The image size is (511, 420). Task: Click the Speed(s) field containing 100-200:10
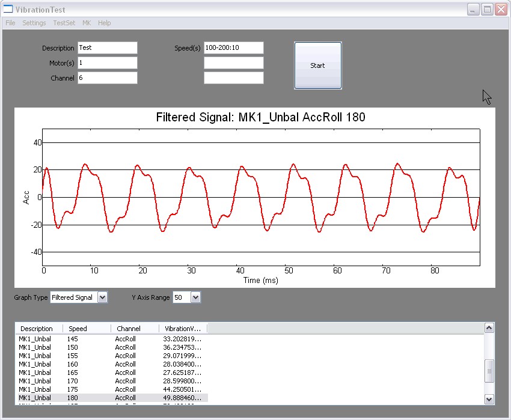pos(233,48)
